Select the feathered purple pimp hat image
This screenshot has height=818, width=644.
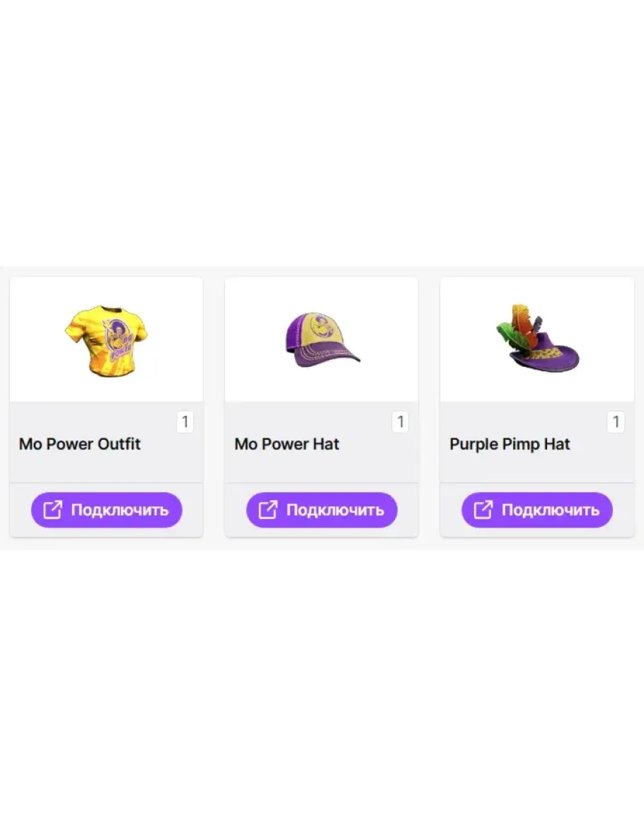(537, 338)
